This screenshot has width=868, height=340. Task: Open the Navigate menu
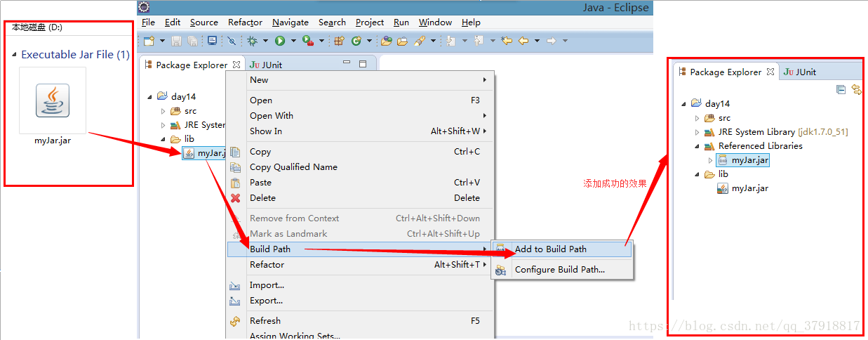coord(291,22)
